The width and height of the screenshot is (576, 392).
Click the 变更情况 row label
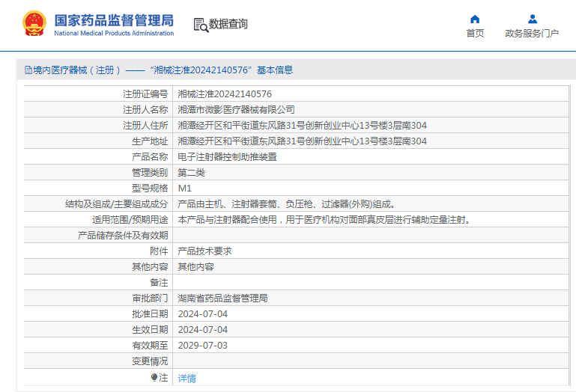tap(150, 361)
